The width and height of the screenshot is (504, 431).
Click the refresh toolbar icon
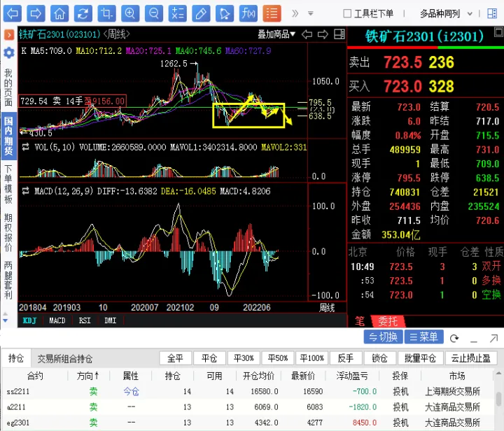coord(83,13)
